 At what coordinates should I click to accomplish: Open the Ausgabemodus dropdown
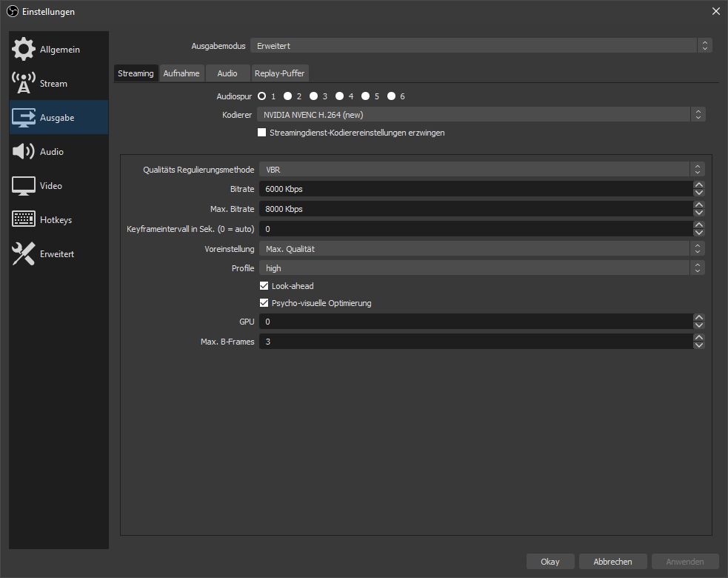(x=481, y=45)
